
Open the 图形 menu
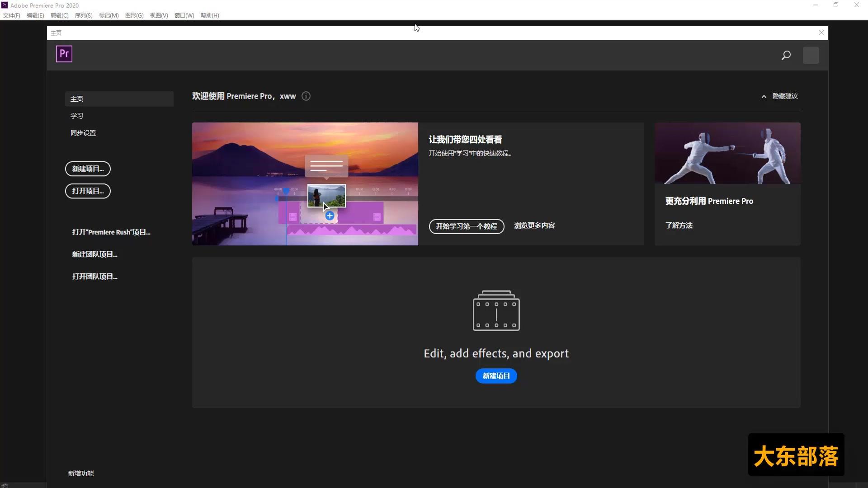coord(134,15)
